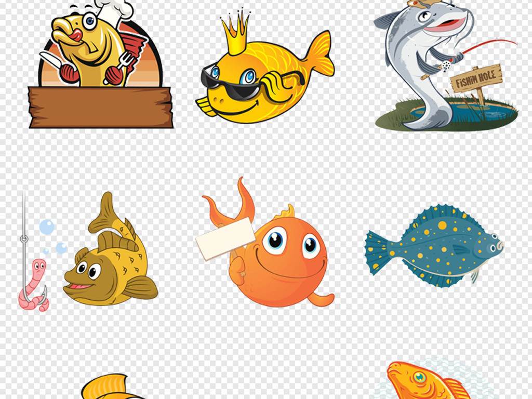Select the orange goldfish over wavy lines
Image resolution: width=532 pixels, height=399 pixels.
pyautogui.click(x=429, y=380)
